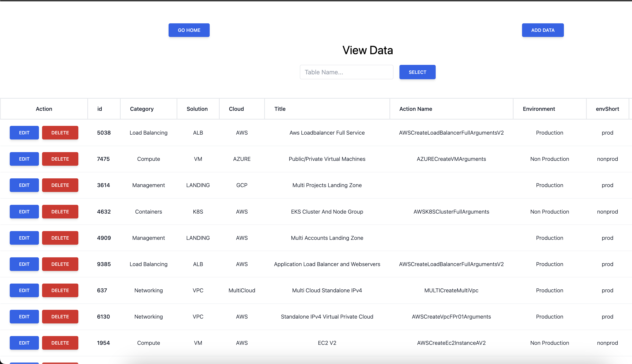Delete the GCP Landing Zone row 3614
The width and height of the screenshot is (632, 364).
[60, 185]
